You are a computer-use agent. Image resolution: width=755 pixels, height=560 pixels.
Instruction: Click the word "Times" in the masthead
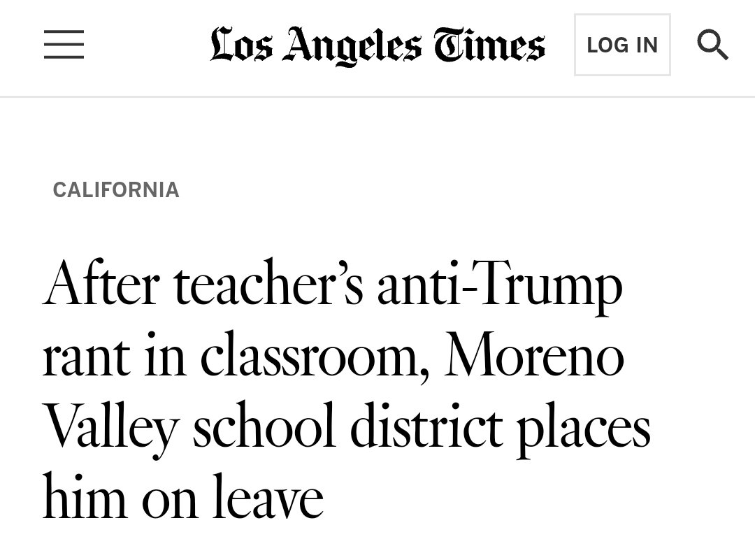(x=488, y=45)
